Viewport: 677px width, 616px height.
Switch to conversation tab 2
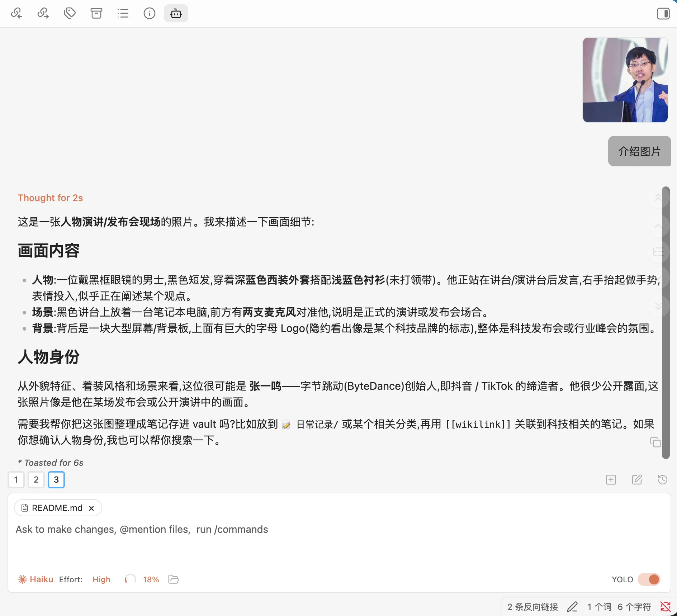point(36,480)
